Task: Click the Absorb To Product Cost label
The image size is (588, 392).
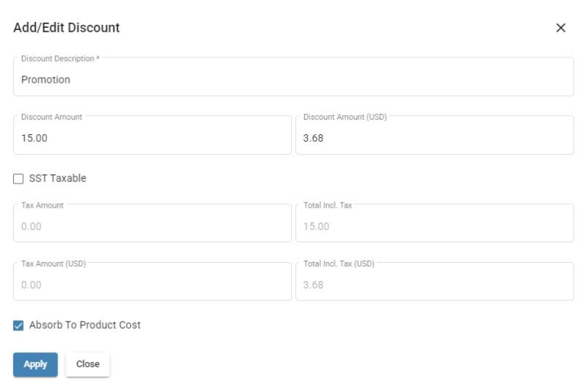Action: (85, 325)
